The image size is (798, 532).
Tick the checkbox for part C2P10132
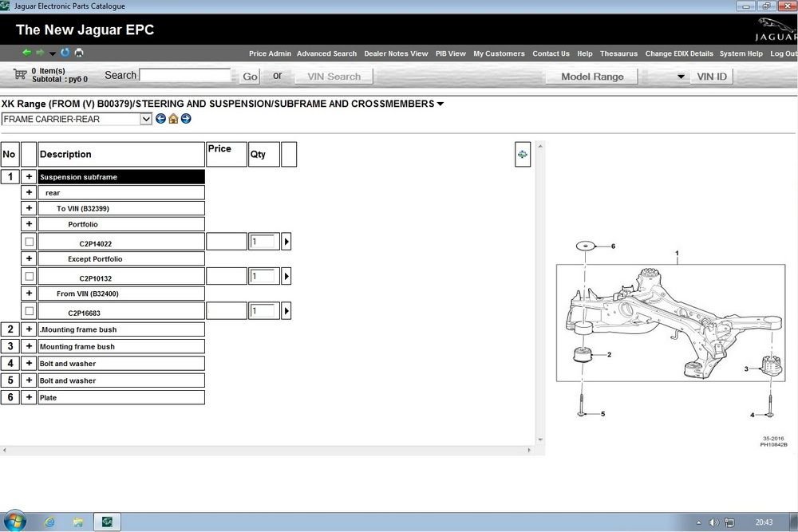click(29, 276)
